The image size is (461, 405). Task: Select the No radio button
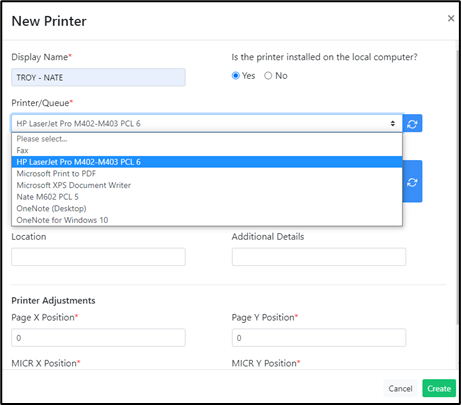point(268,76)
